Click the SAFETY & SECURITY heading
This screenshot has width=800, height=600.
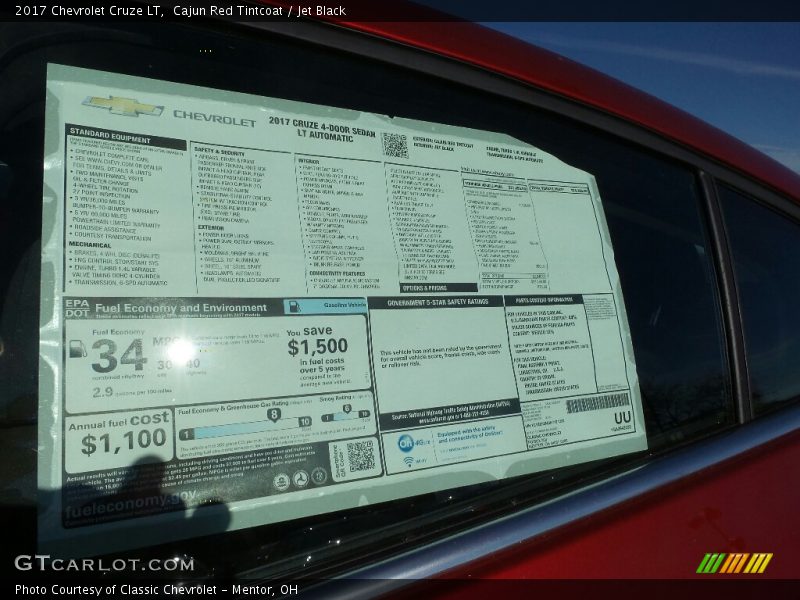coord(219,151)
